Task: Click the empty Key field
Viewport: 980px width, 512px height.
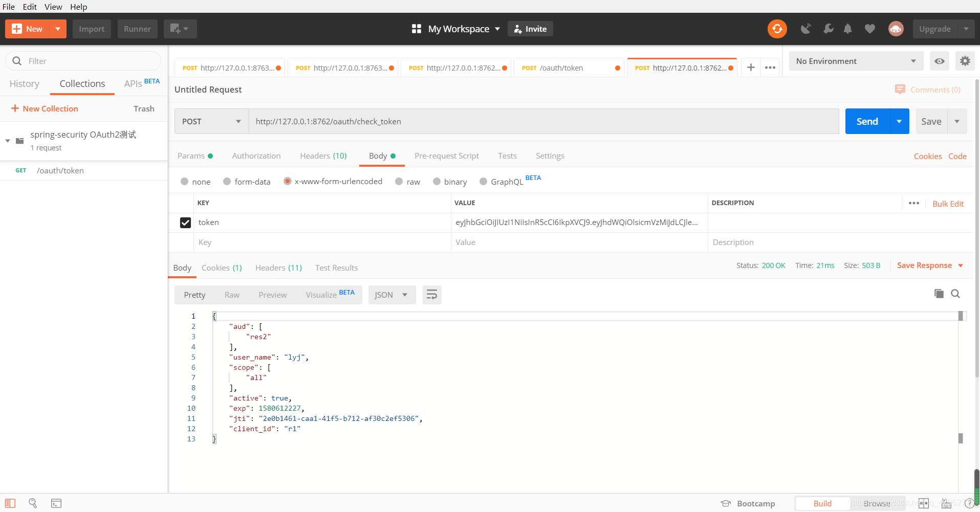Action: 322,242
